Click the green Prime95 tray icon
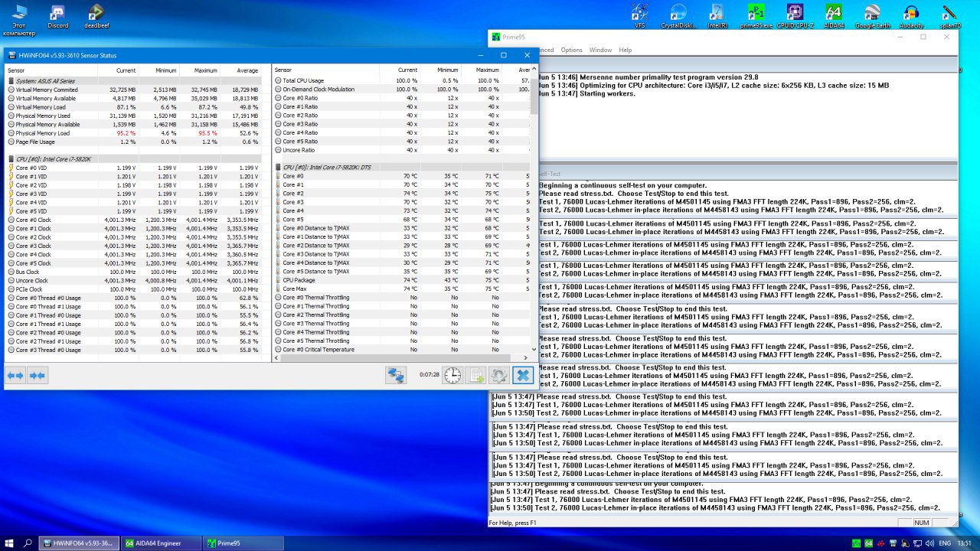 [x=857, y=543]
